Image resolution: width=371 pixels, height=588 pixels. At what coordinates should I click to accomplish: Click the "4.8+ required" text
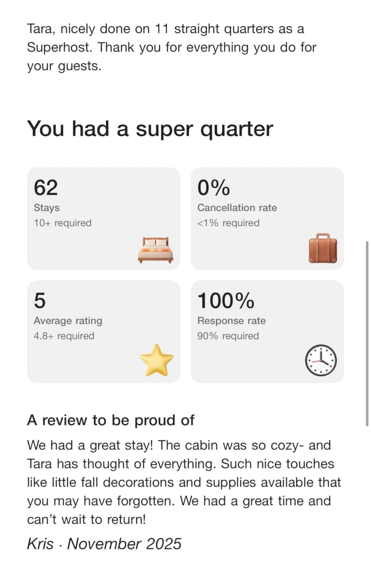click(x=64, y=336)
